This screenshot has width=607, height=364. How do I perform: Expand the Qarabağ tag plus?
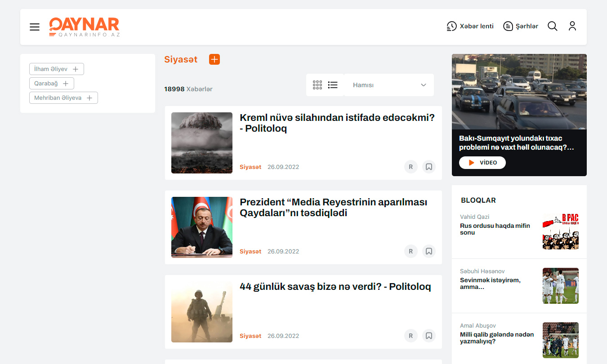66,84
